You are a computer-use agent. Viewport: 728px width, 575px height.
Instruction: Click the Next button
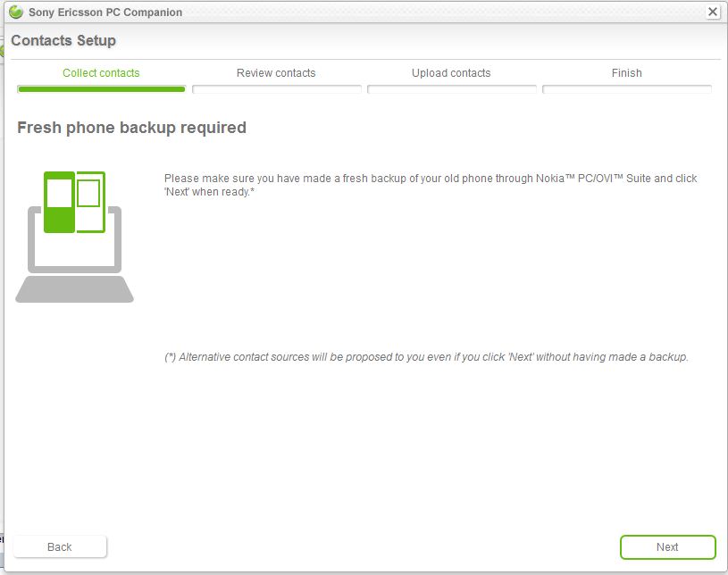667,547
